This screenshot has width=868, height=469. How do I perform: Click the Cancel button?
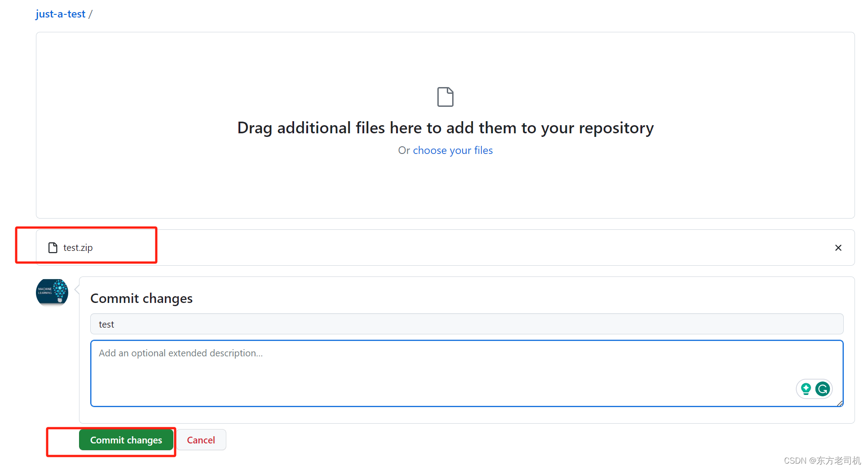(201, 440)
